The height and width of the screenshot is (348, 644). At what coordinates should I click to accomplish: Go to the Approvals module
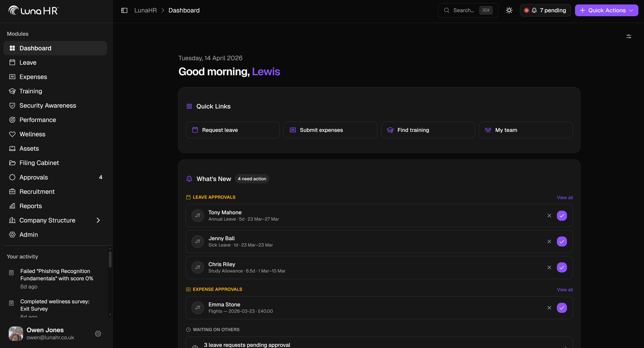[33, 177]
